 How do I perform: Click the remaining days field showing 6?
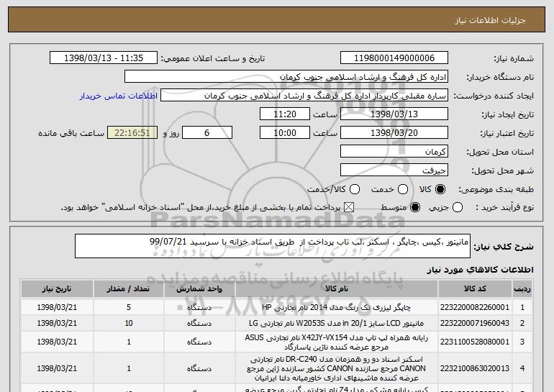[x=207, y=133]
